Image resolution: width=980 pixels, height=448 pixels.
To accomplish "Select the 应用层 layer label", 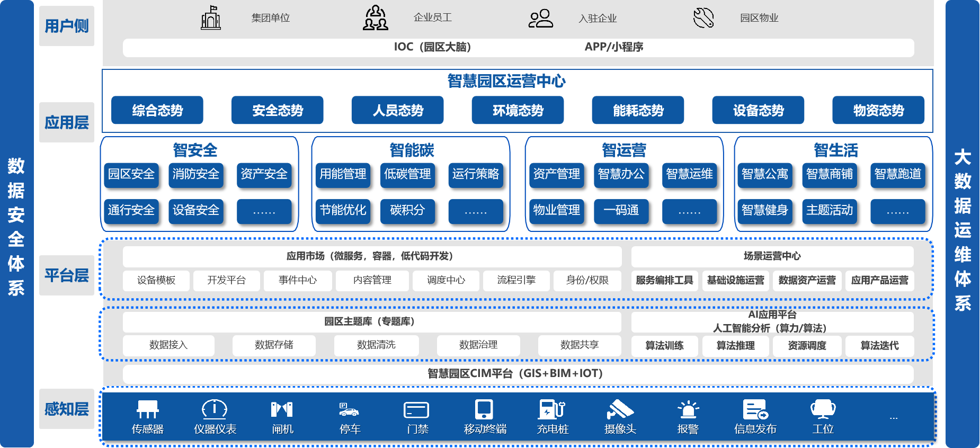I will pyautogui.click(x=67, y=122).
